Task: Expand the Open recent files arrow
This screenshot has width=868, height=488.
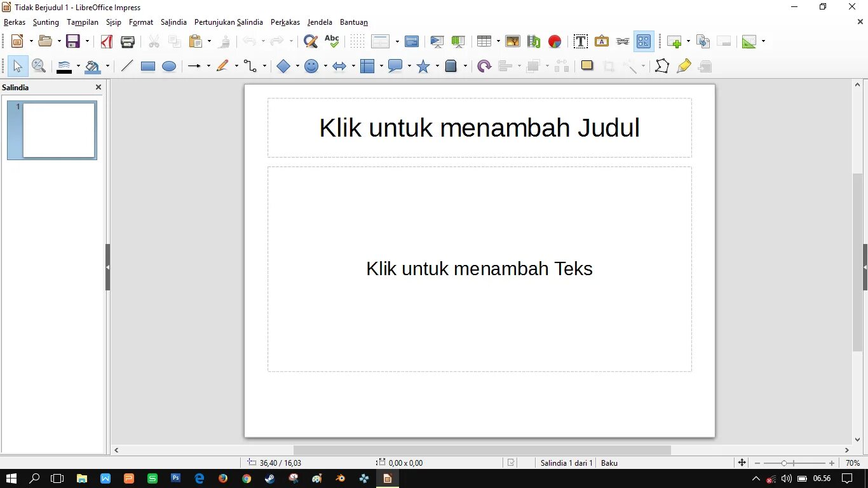Action: (59, 41)
